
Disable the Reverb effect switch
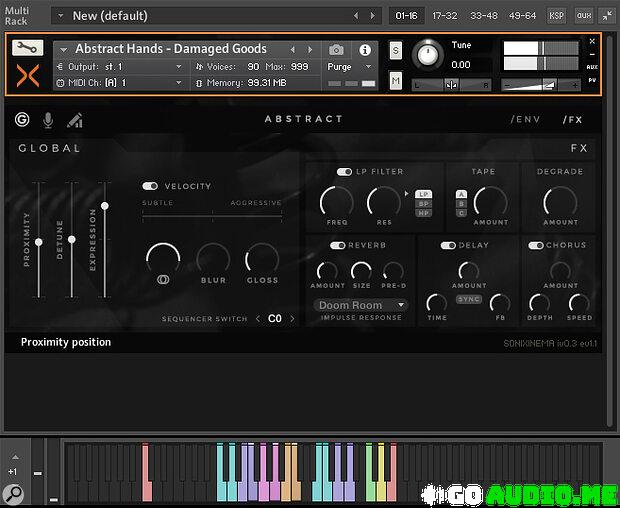click(337, 245)
